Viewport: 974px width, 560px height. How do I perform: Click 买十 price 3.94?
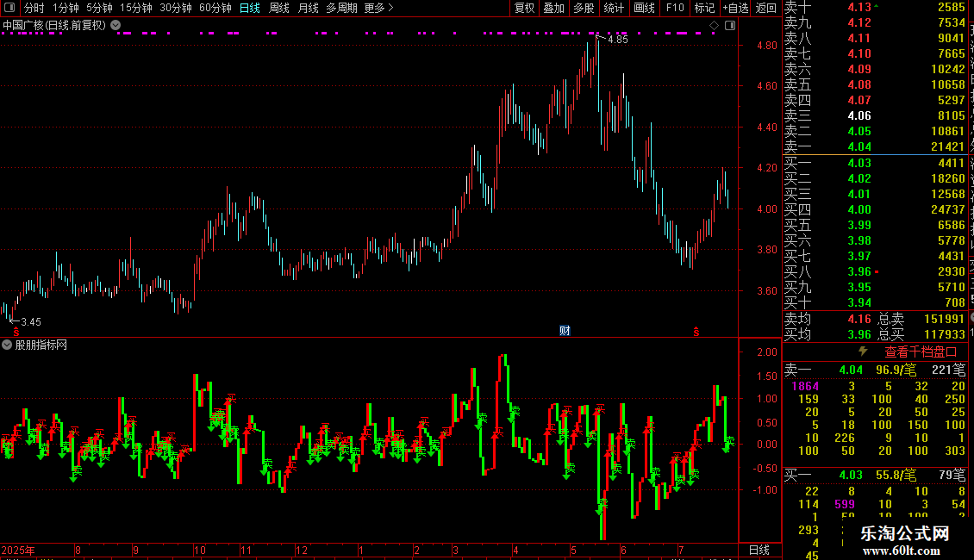click(859, 302)
